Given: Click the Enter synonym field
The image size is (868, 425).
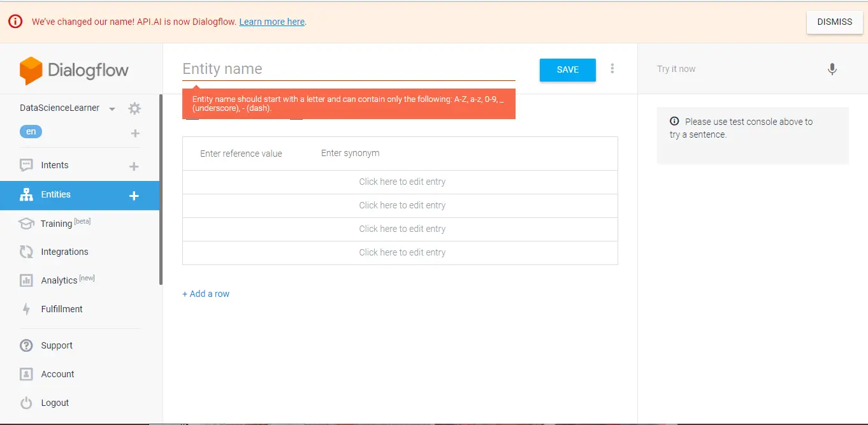Looking at the screenshot, I should pos(351,153).
